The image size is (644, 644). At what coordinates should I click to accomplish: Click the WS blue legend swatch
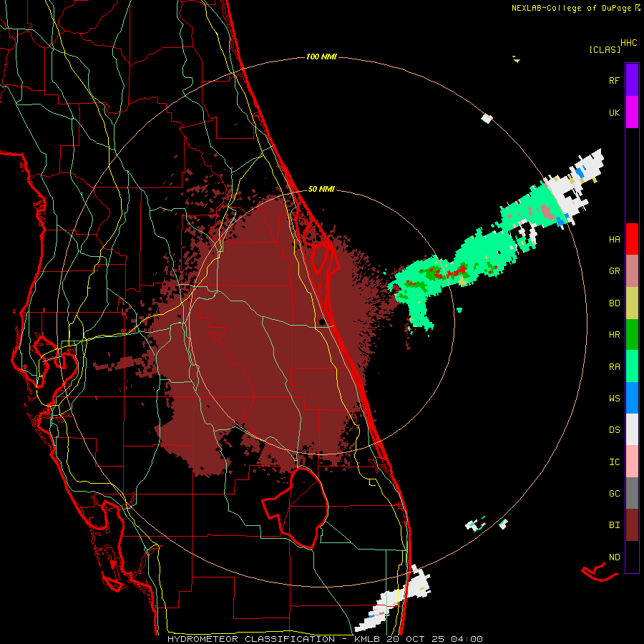[x=632, y=398]
